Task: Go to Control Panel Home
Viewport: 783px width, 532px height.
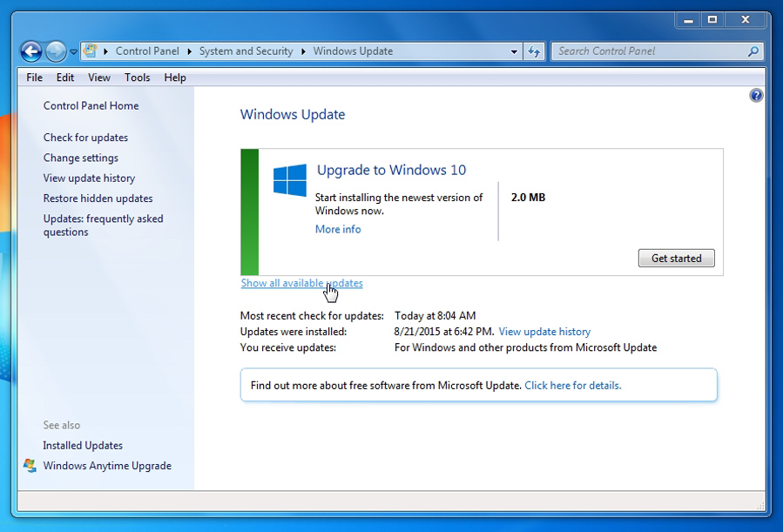Action: pos(91,106)
